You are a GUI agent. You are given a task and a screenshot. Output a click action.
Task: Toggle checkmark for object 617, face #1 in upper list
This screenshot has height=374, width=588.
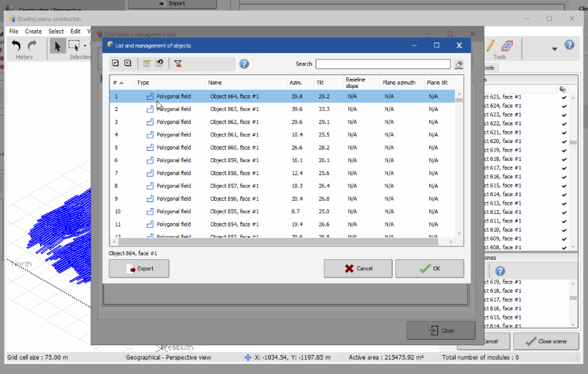coord(564,168)
